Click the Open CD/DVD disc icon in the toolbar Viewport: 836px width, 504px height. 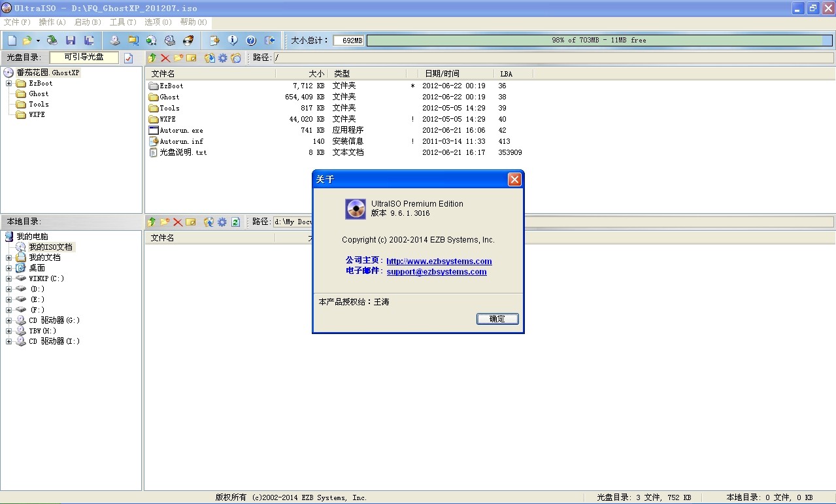pos(52,41)
